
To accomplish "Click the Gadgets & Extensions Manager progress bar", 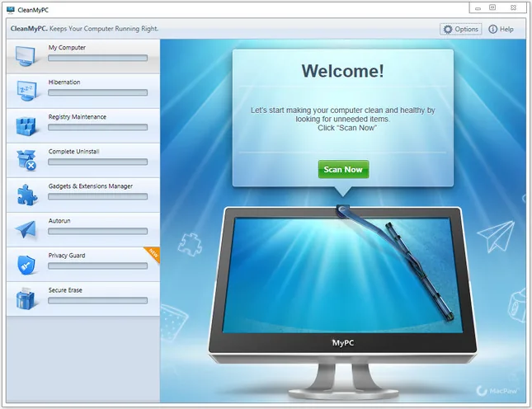I will tap(97, 196).
